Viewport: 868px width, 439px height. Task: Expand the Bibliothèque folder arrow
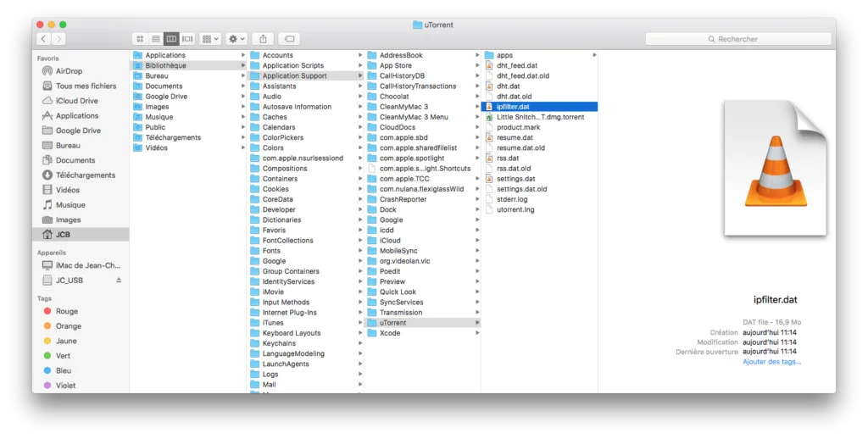[x=243, y=65]
